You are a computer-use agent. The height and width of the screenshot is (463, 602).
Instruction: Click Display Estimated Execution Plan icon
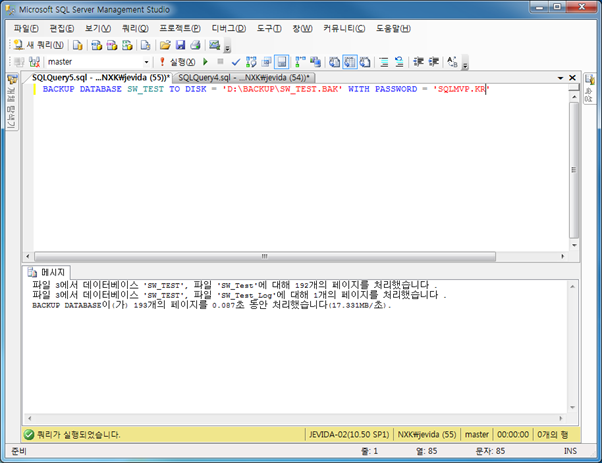[x=251, y=62]
